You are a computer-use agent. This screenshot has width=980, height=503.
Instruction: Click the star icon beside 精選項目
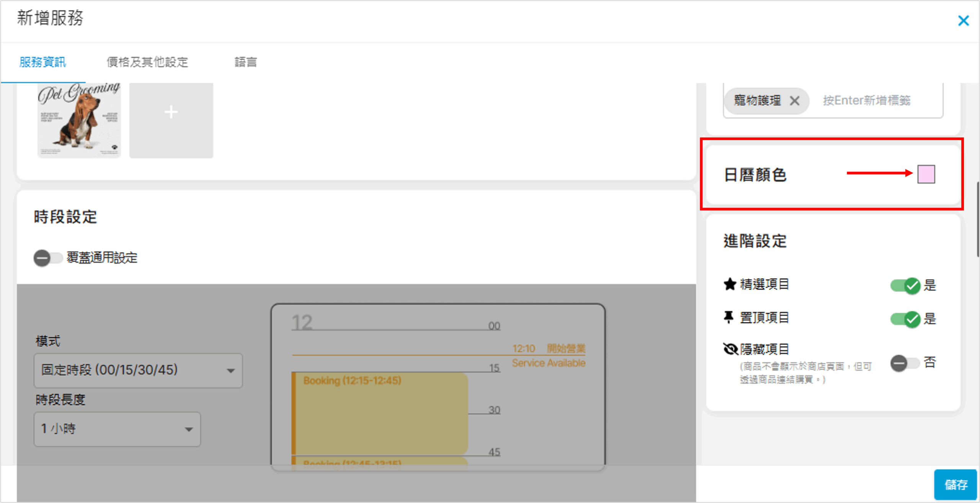[x=730, y=285]
